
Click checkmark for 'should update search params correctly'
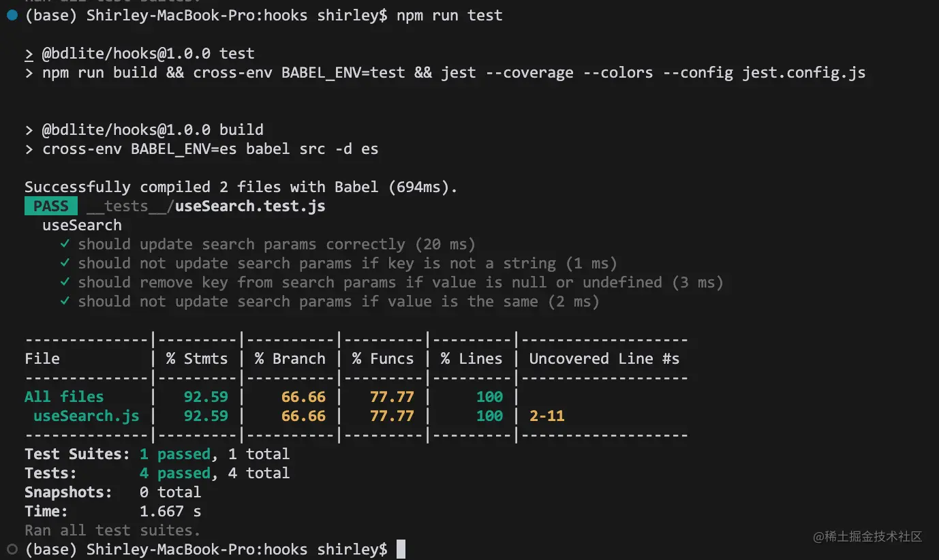pos(65,244)
